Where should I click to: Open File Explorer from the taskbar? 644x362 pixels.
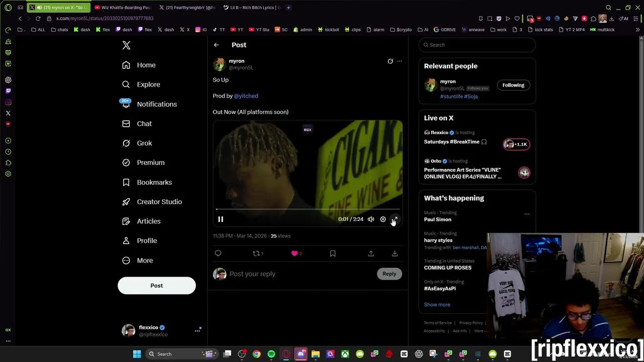coord(315,354)
